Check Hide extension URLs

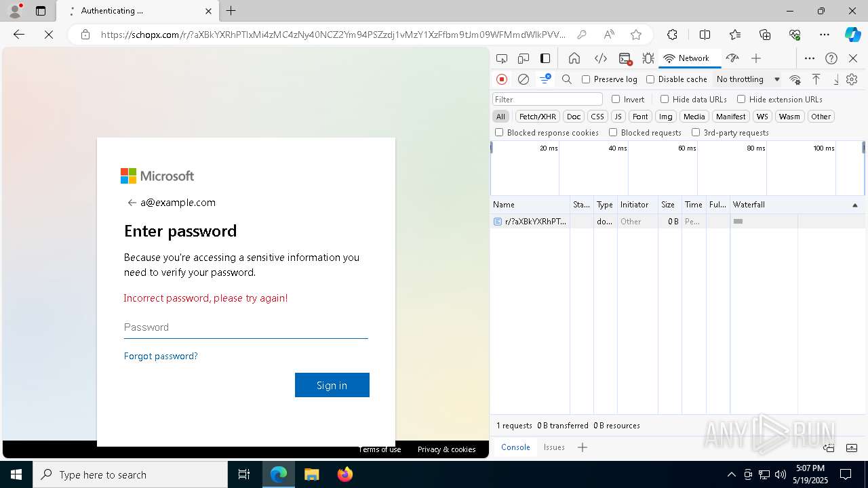coord(741,99)
